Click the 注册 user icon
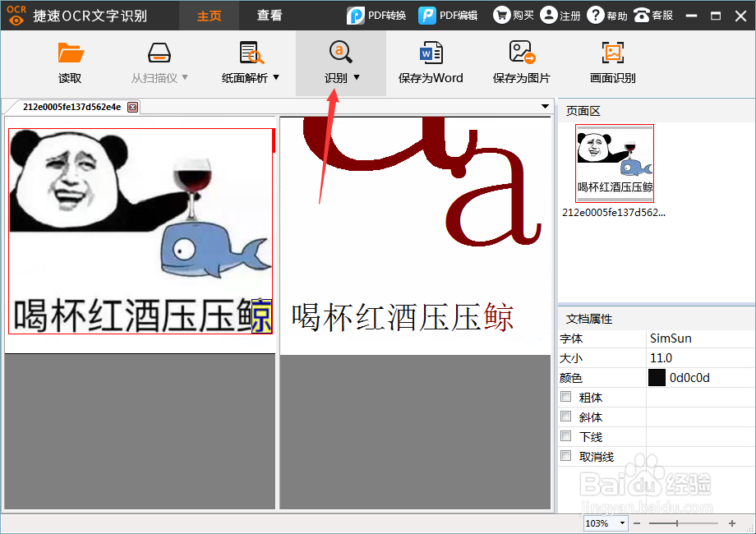 (548, 15)
